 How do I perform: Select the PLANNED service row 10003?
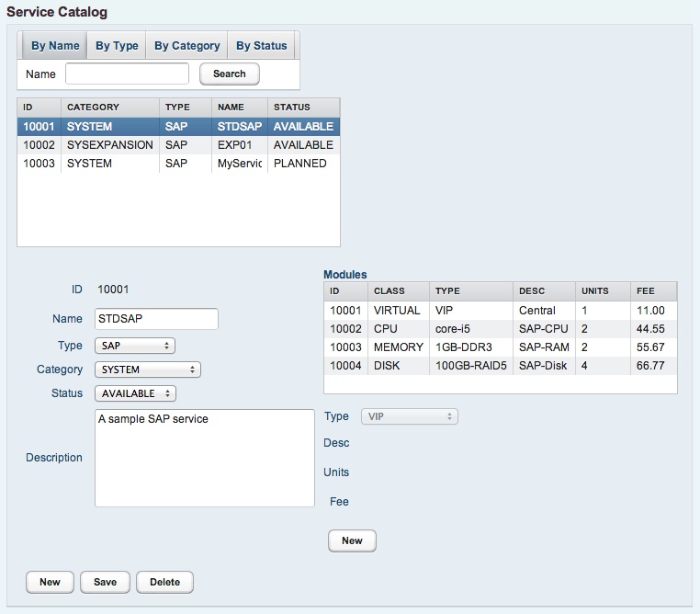(x=178, y=164)
